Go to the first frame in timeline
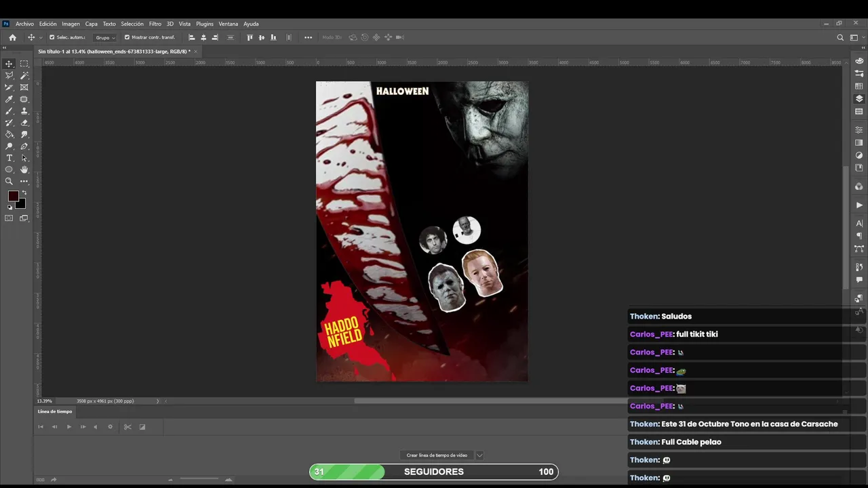This screenshot has width=868, height=488. click(x=41, y=427)
